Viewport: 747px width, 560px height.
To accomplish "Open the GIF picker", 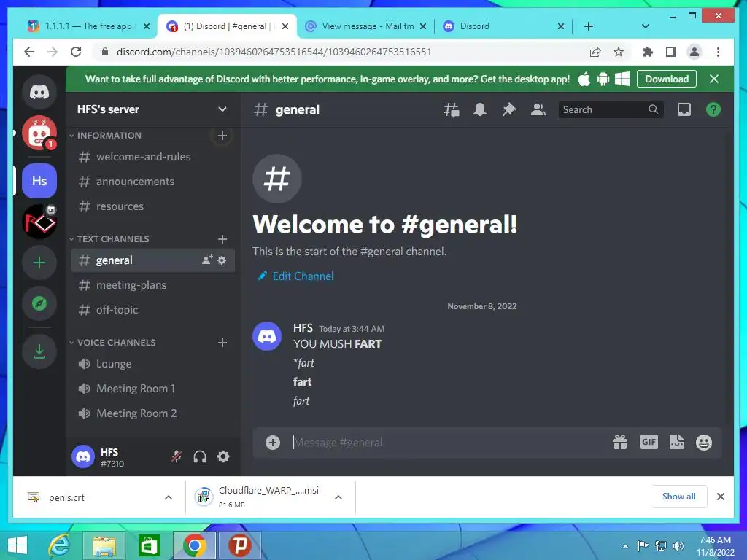I will (649, 443).
